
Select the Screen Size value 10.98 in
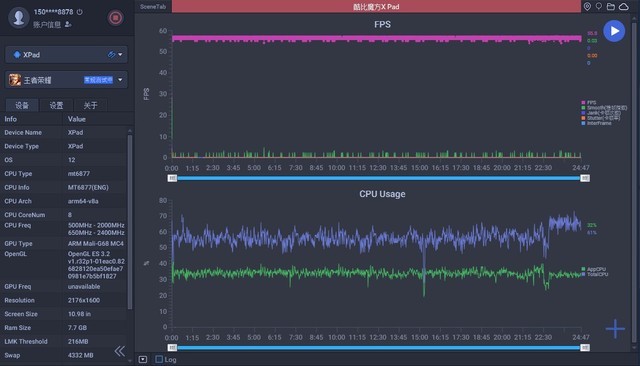click(x=80, y=314)
